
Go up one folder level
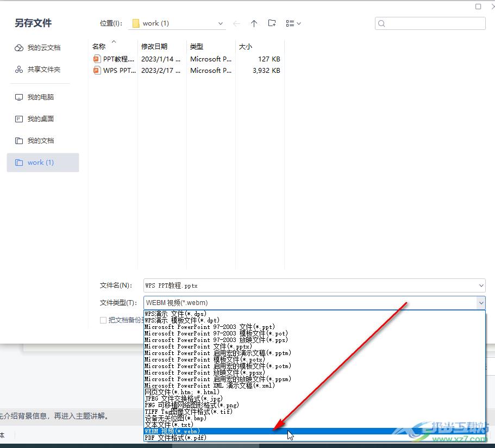pos(254,23)
